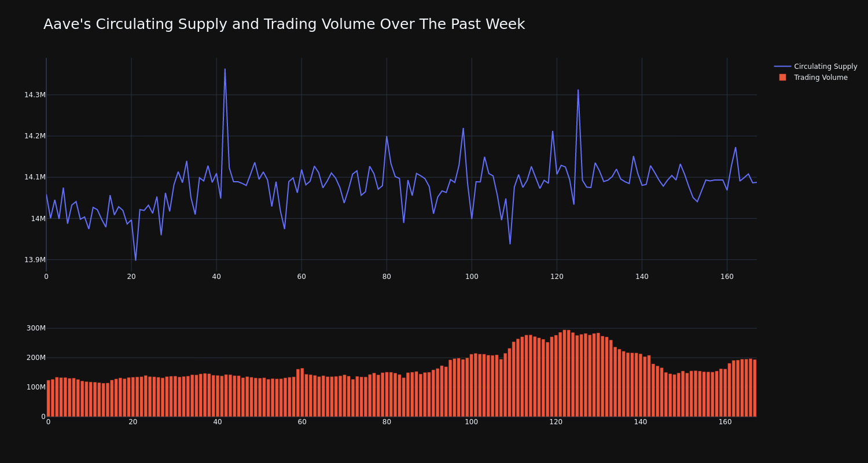Screen dimensions: 868x463
Task: Click x-axis label 80 of supply chart
Action: 387,277
